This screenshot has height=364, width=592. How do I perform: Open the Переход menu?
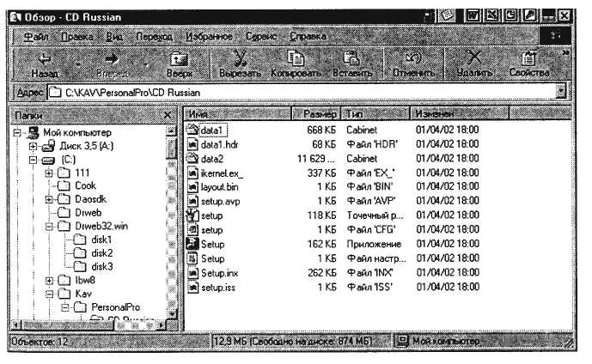click(154, 37)
